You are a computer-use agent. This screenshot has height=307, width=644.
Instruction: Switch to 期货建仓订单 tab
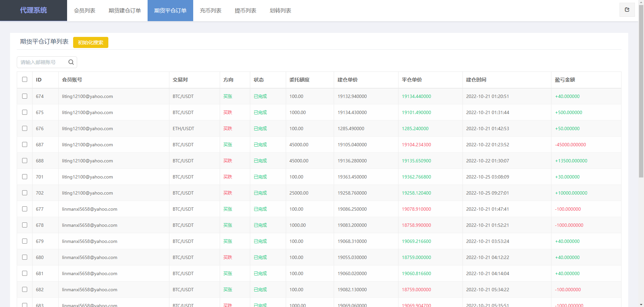click(x=125, y=11)
